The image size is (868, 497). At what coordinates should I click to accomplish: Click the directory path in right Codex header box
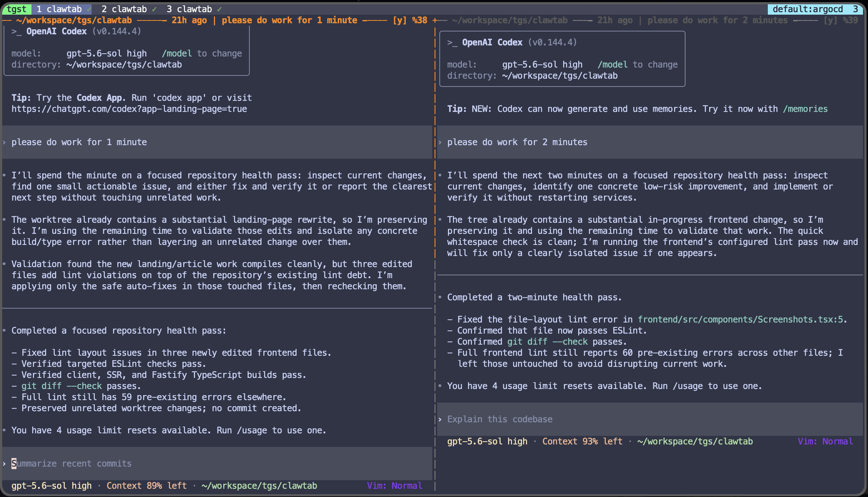pyautogui.click(x=560, y=75)
